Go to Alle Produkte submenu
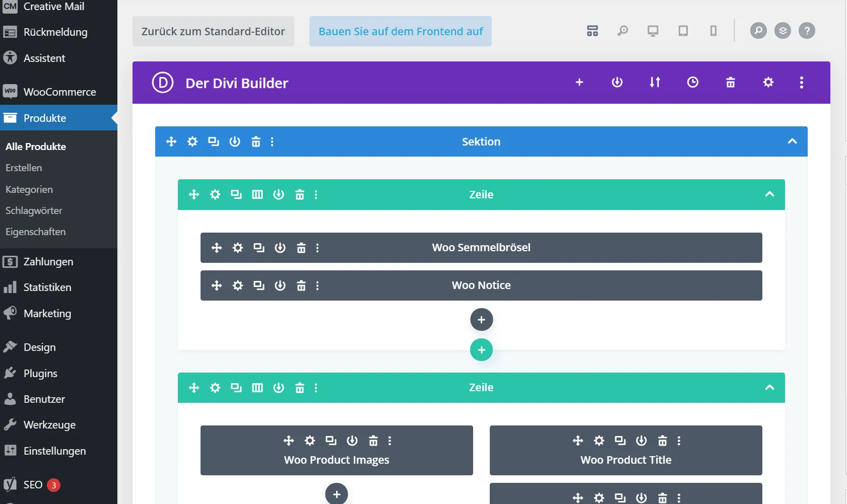 point(36,147)
